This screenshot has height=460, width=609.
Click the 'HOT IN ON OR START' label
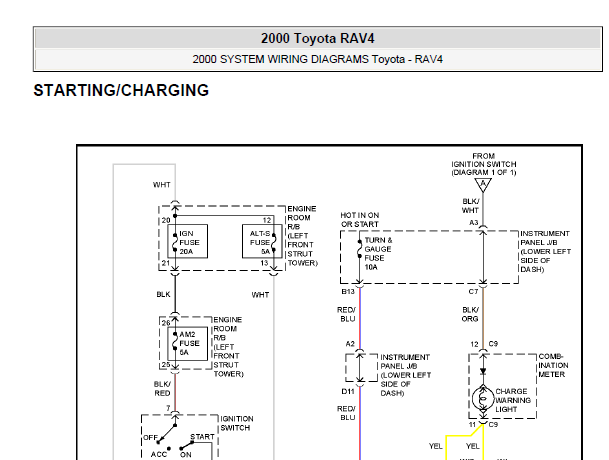click(x=360, y=220)
